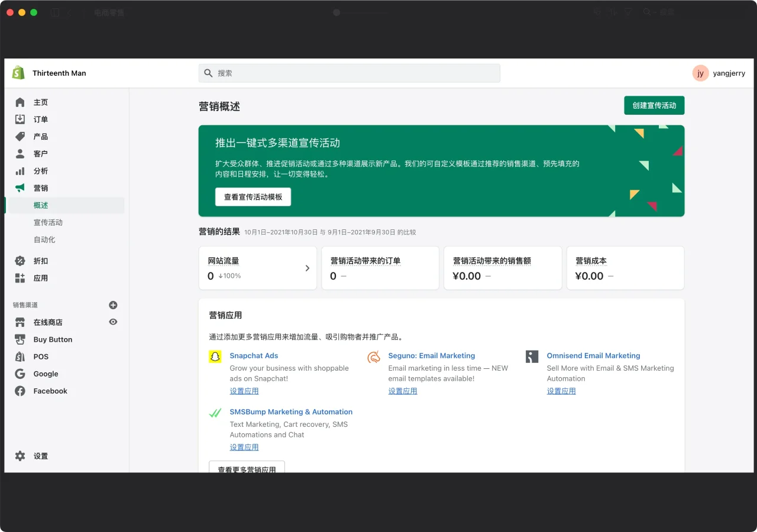Click the 营销 marketing megaphone icon
The height and width of the screenshot is (532, 757).
[x=20, y=188]
